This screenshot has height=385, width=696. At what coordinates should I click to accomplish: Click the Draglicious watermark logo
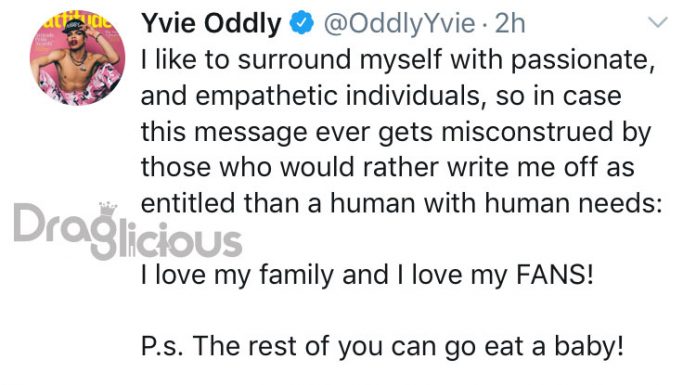(128, 232)
